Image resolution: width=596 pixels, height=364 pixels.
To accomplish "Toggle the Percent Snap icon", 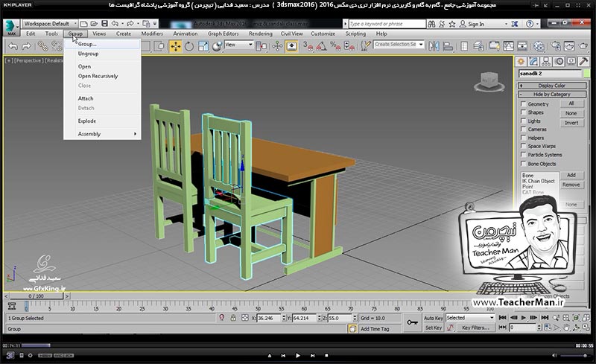I will click(335, 46).
